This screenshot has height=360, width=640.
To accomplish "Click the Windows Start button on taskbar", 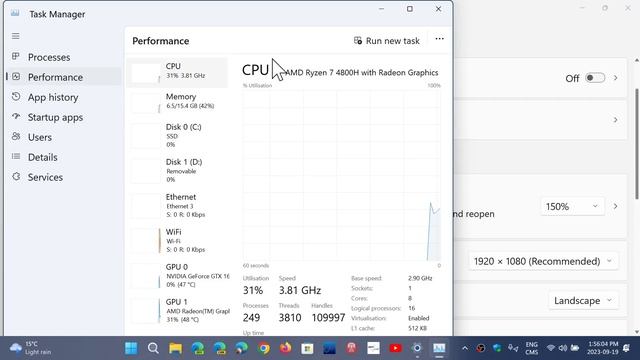I will click(131, 348).
